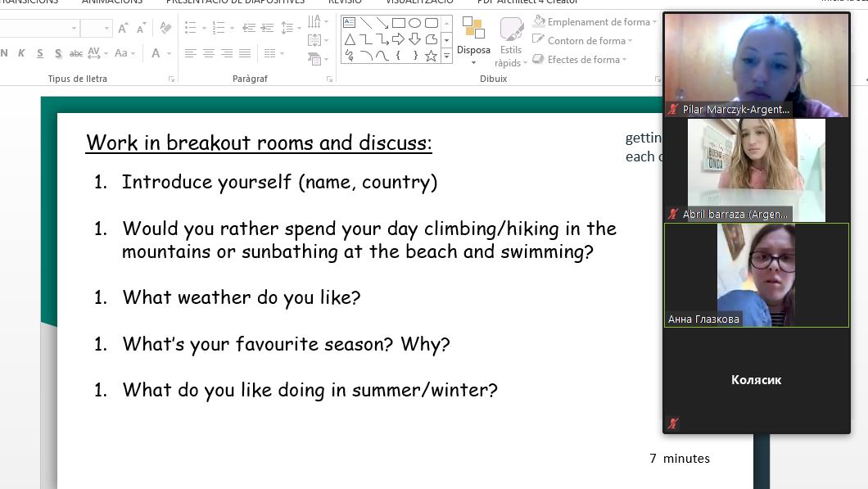Select the straight line shape
Viewport: 868px width, 489px height.
coord(366,23)
